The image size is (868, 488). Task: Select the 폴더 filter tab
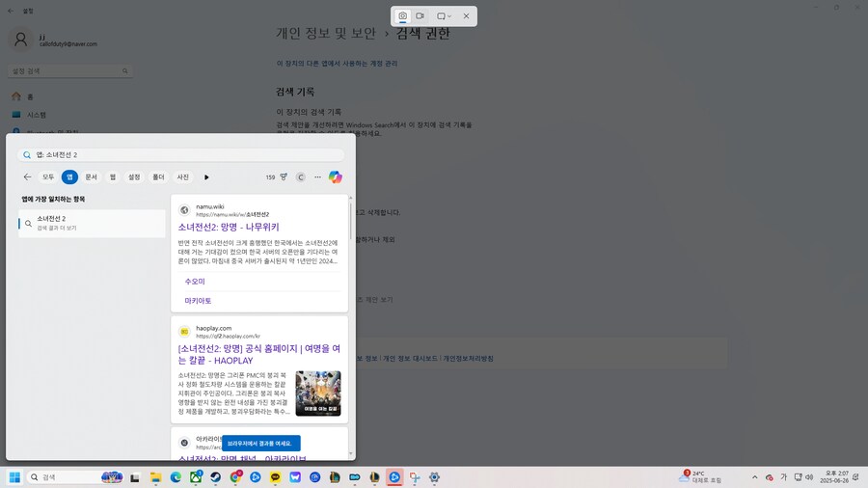click(159, 177)
